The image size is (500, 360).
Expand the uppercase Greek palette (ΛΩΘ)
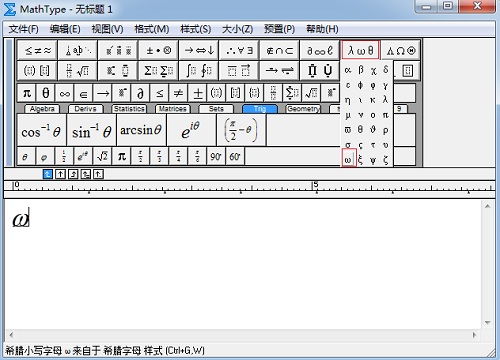click(401, 50)
